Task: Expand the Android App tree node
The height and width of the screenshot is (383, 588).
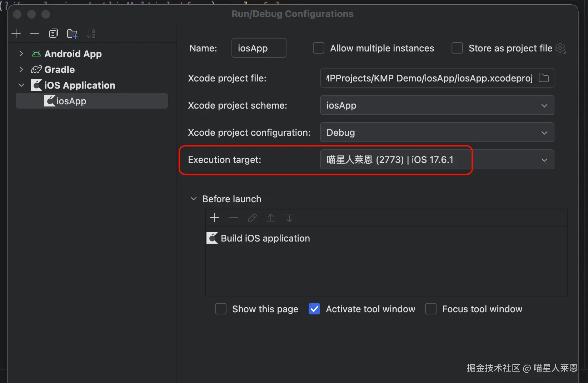Action: click(21, 54)
